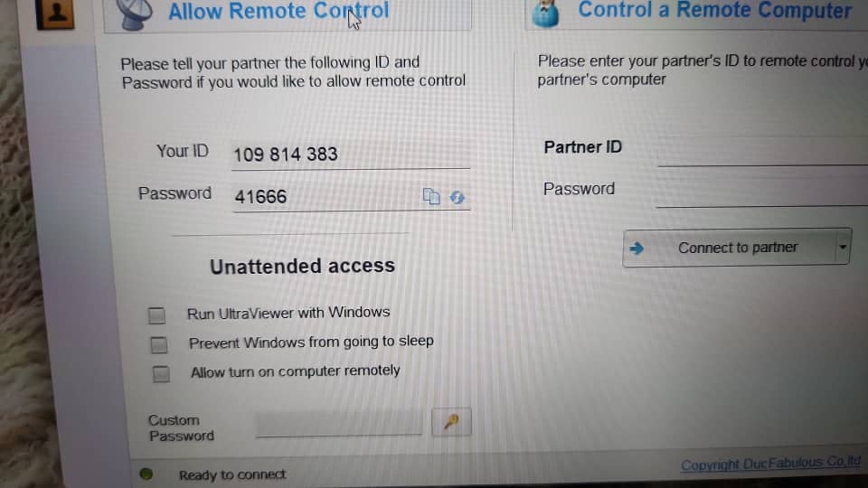Check Prevent Windows from going to sleep
The image size is (868, 488).
pos(159,344)
